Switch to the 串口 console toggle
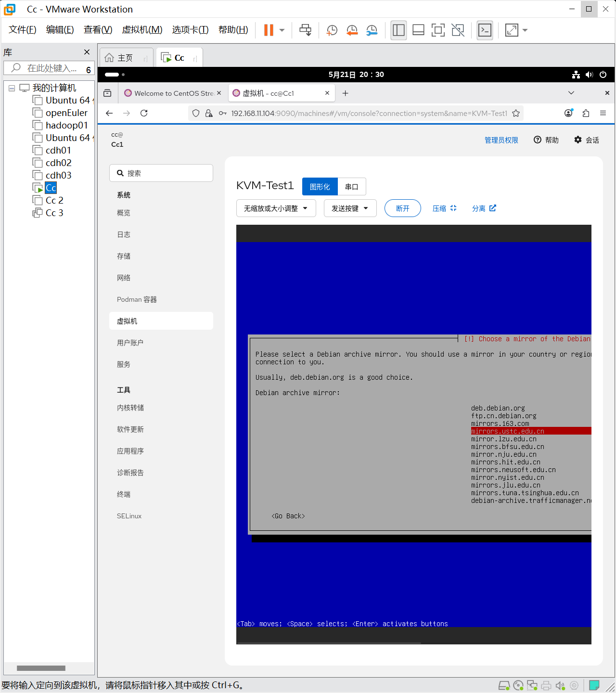616x693 pixels. (352, 187)
